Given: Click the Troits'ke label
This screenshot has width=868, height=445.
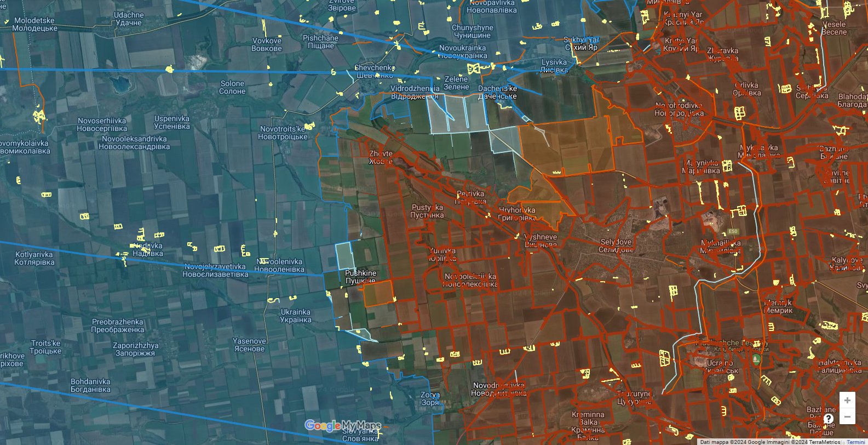Looking at the screenshot, I should coord(45,347).
